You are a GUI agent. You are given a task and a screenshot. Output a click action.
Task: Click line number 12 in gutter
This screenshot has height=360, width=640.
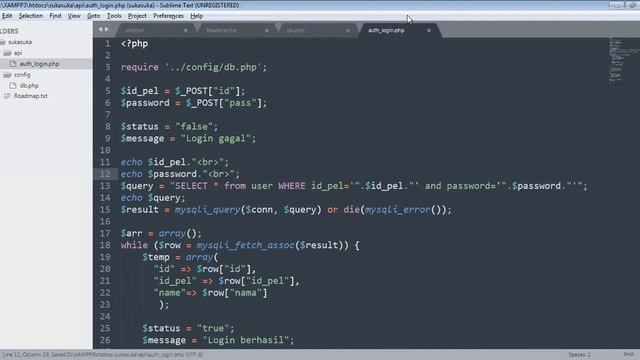(x=105, y=174)
